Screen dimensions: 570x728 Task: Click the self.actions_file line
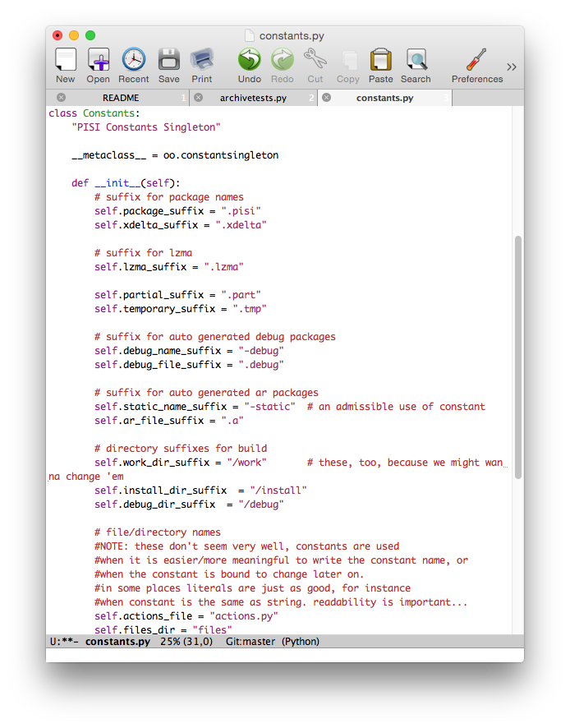[186, 615]
